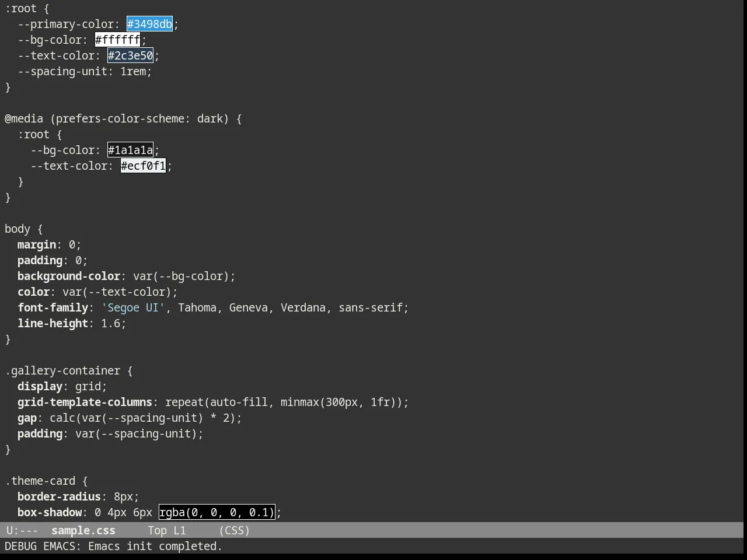Click the font-family property

pyautogui.click(x=53, y=307)
